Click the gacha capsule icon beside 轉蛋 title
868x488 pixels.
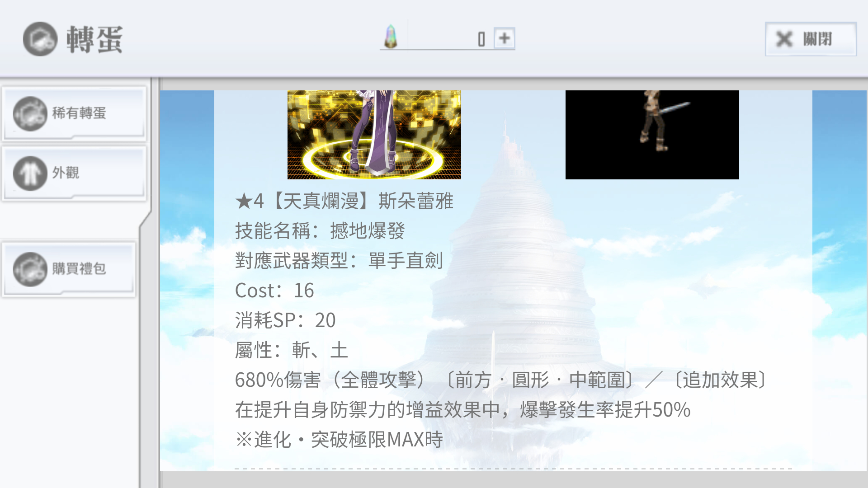(x=40, y=39)
